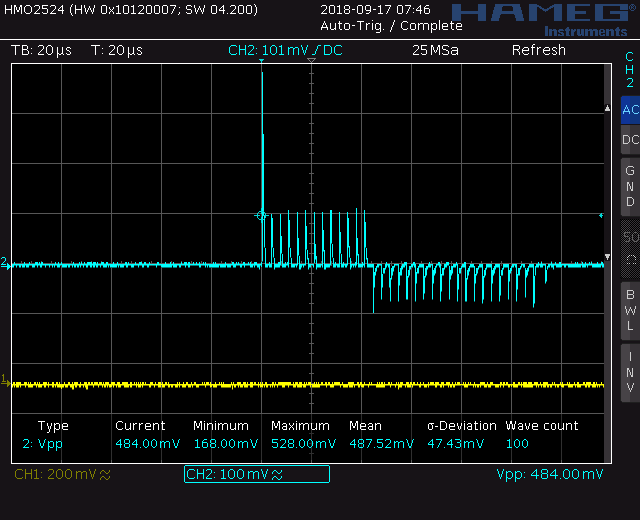Screen dimensions: 640x520
Task: Click the Current value 484.00 mV
Action: pos(147,444)
